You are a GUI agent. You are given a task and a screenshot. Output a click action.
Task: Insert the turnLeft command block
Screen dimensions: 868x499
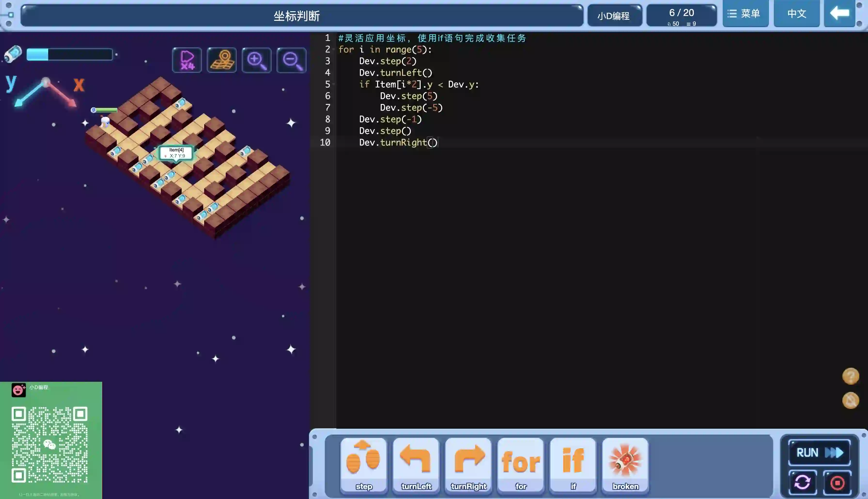point(416,464)
